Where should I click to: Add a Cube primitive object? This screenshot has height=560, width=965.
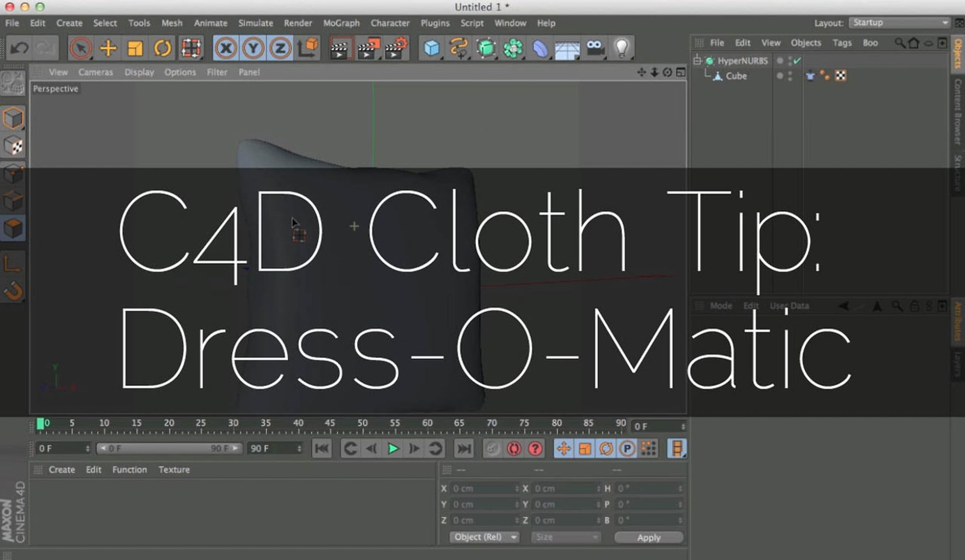pyautogui.click(x=432, y=48)
